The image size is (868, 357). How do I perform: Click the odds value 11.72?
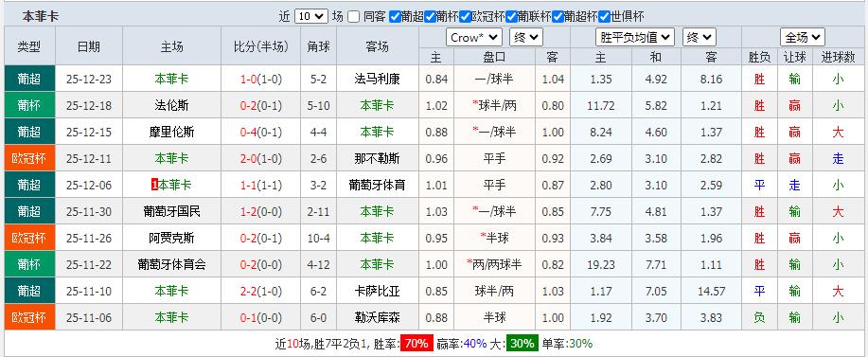601,106
